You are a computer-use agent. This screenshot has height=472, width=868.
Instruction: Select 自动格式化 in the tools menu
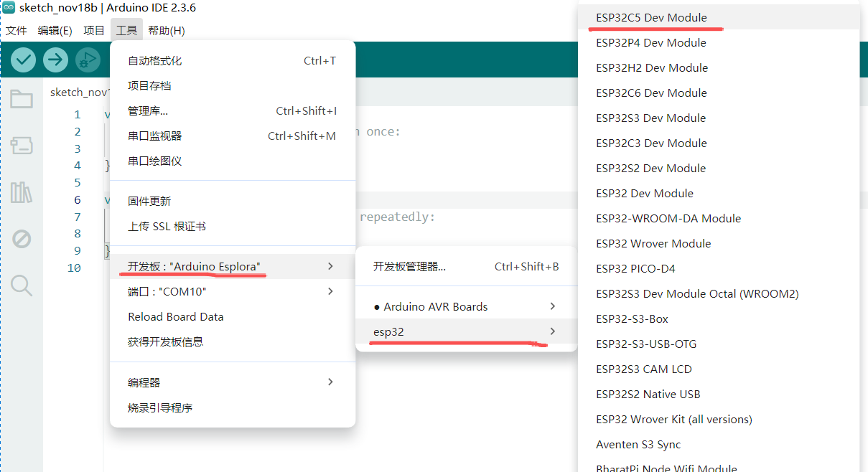point(154,61)
